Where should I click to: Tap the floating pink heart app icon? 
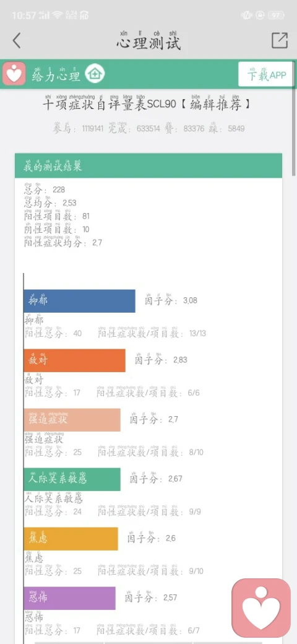point(261,608)
